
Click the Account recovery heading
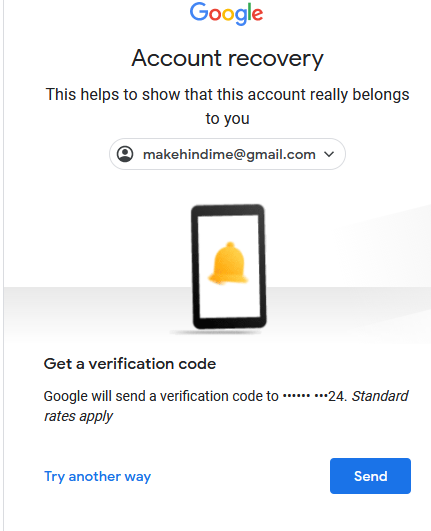(x=227, y=58)
